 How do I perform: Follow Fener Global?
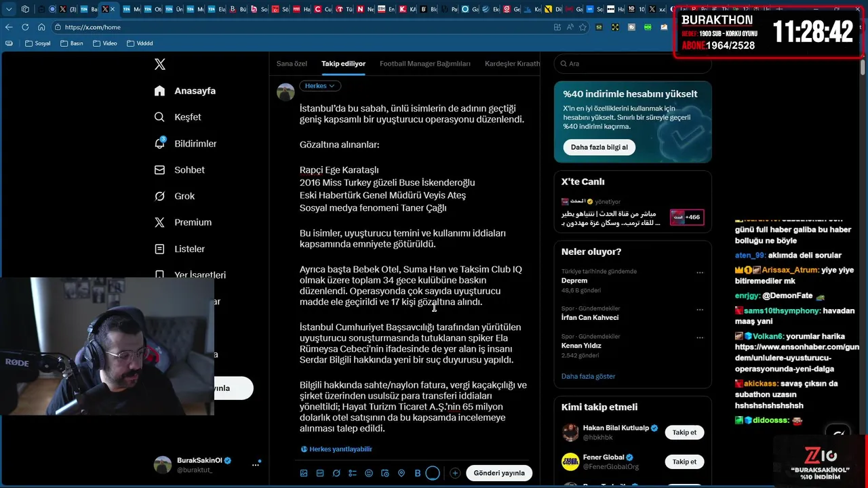[x=684, y=462]
